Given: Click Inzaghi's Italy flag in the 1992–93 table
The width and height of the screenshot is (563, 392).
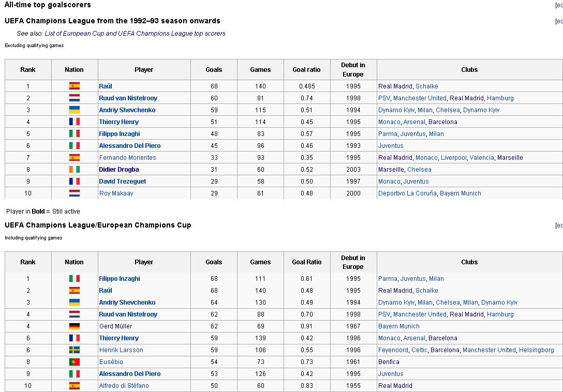Looking at the screenshot, I should [x=75, y=134].
